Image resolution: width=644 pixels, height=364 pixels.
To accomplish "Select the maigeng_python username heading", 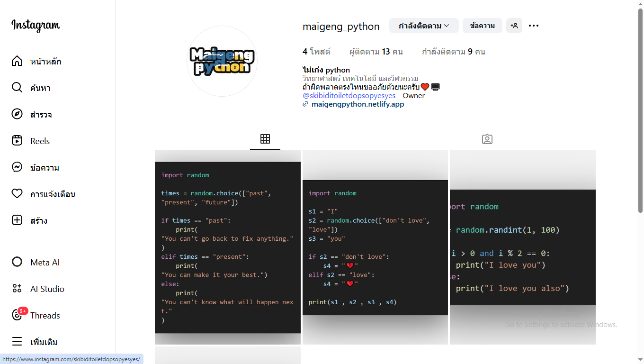I will [341, 27].
